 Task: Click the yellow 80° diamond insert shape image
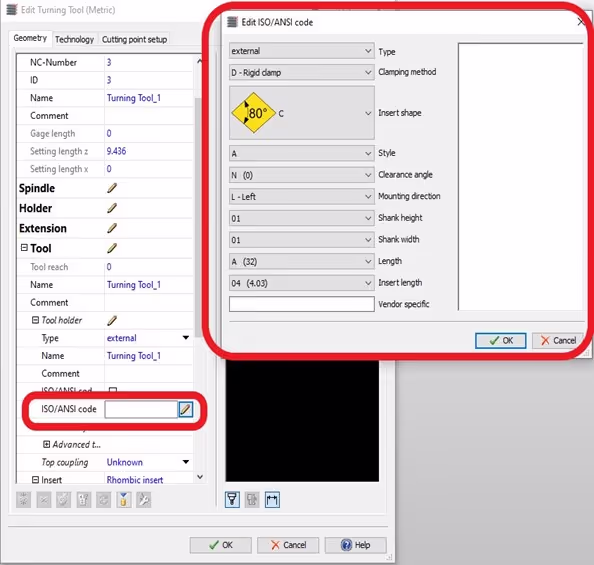[x=253, y=113]
